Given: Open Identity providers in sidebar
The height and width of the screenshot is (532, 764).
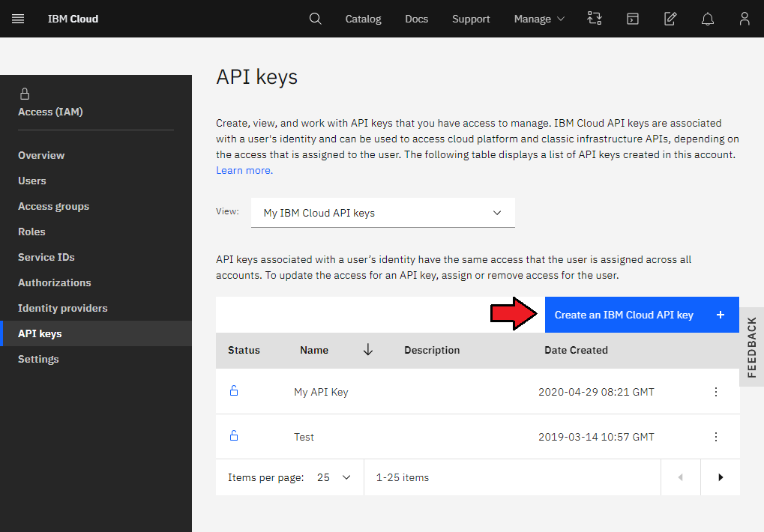Looking at the screenshot, I should 63,308.
